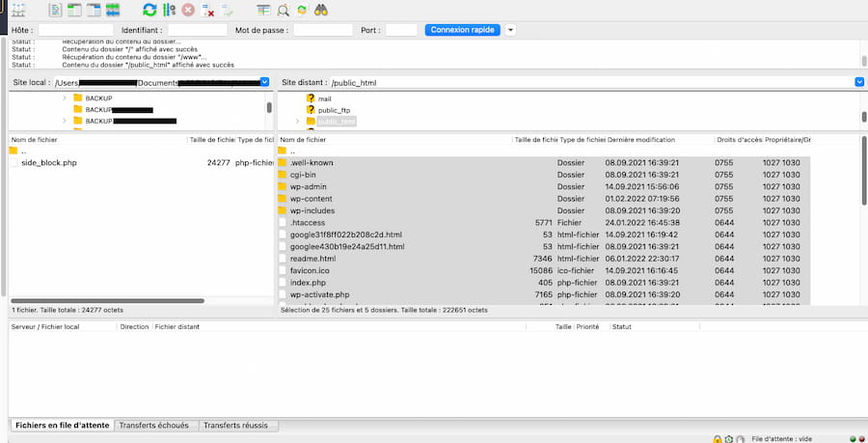Click the process queue toggle icon
This screenshot has width=868, height=443.
tap(170, 10)
